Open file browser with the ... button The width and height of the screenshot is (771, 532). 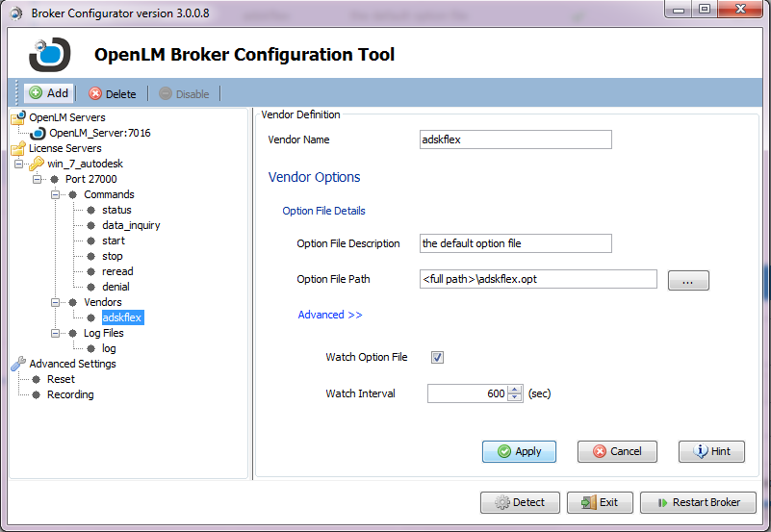click(687, 280)
